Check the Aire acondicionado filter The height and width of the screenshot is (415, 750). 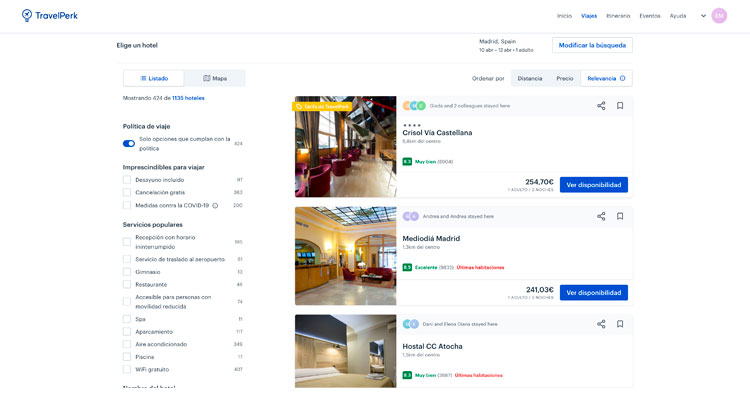click(127, 344)
